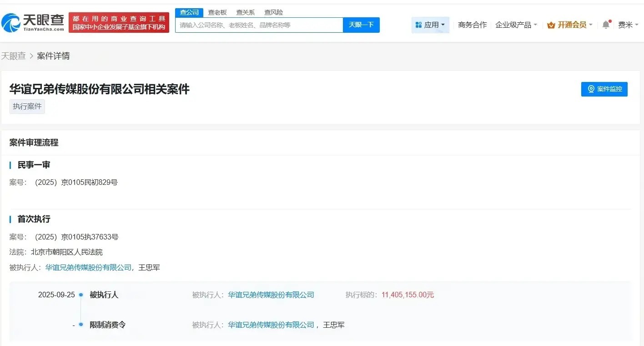
Task: Click the timeline dot next to 被执行人
Action: (81, 295)
